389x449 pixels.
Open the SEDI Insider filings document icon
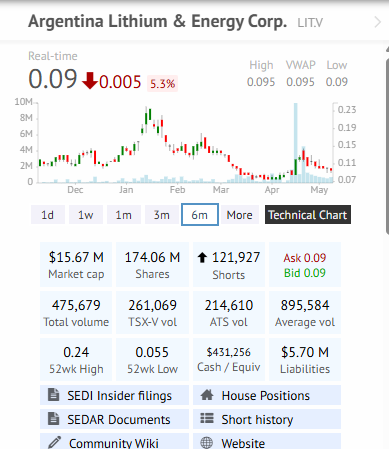coord(53,395)
